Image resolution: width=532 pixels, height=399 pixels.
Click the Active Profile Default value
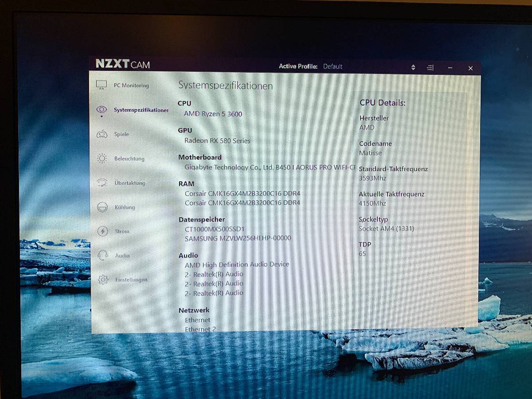[332, 66]
